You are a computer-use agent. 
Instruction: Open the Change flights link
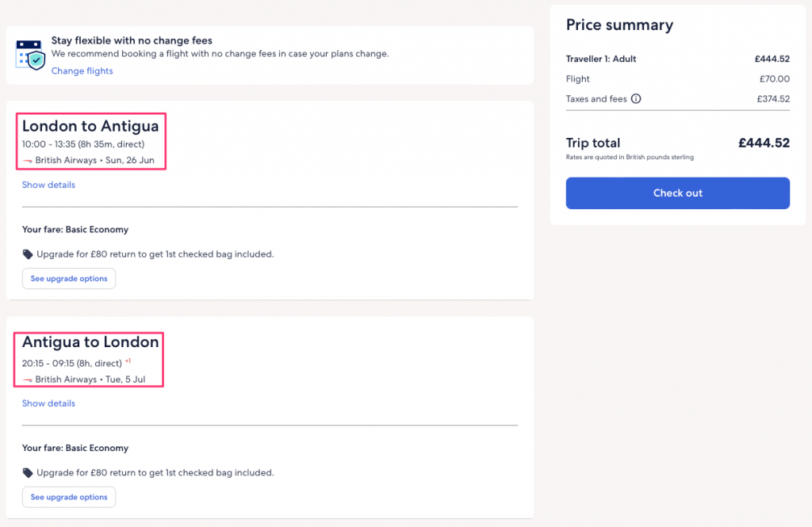click(x=82, y=71)
